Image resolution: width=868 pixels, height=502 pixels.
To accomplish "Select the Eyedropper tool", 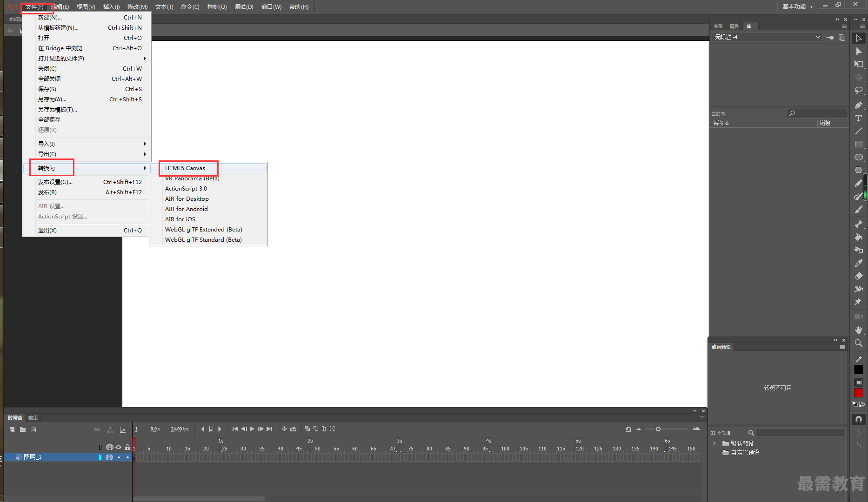I will coord(859,263).
